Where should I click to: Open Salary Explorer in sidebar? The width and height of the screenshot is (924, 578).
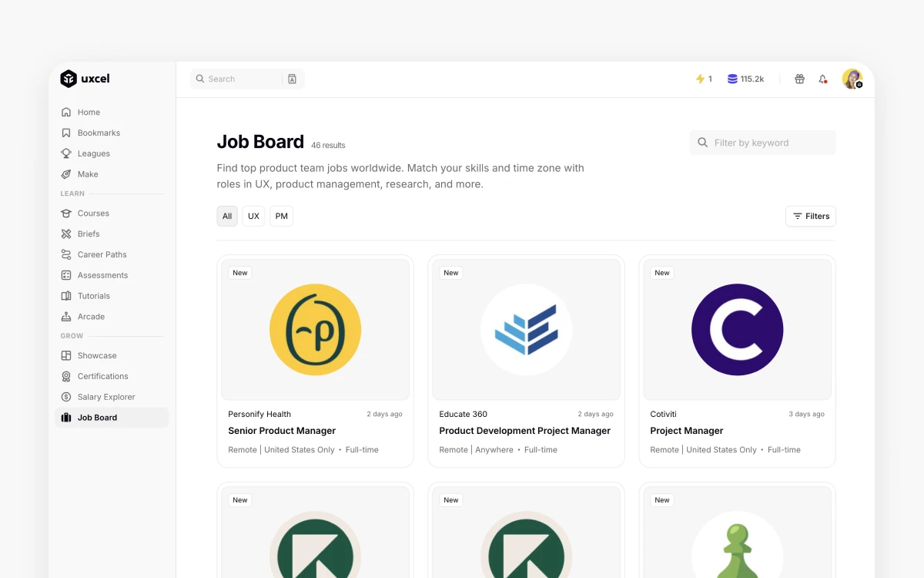click(112, 397)
